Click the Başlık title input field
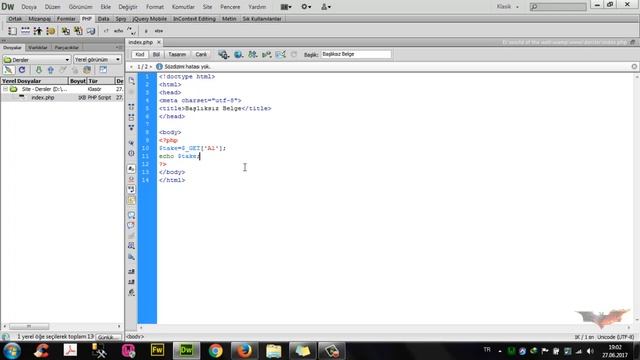 click(356, 54)
